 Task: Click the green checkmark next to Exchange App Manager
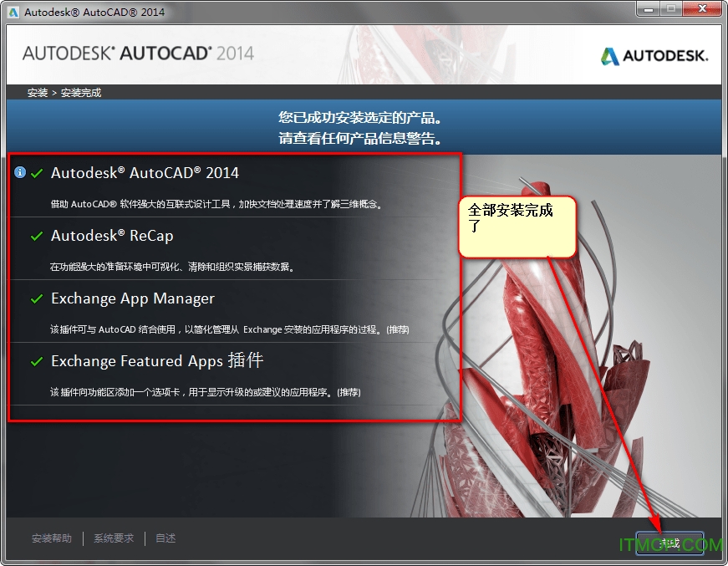coord(37,299)
